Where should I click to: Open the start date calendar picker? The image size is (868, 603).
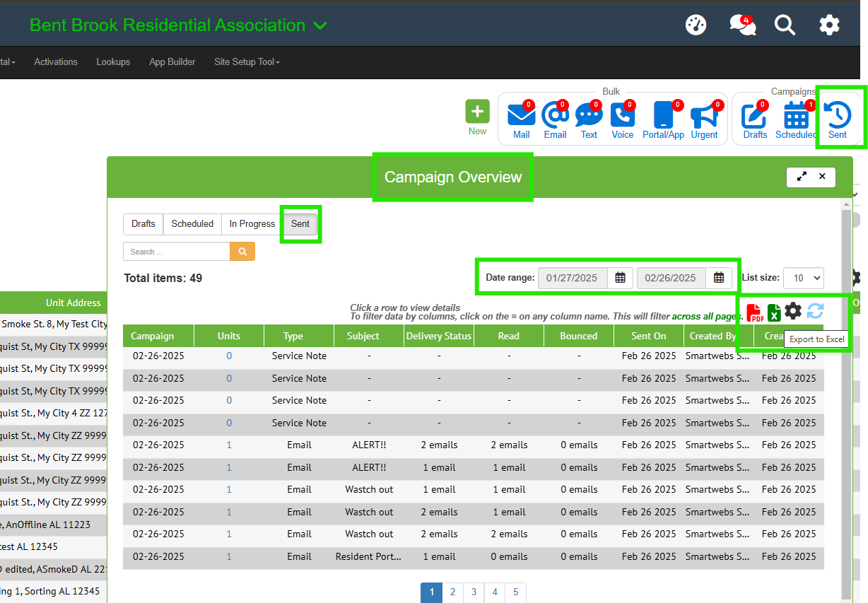click(620, 278)
